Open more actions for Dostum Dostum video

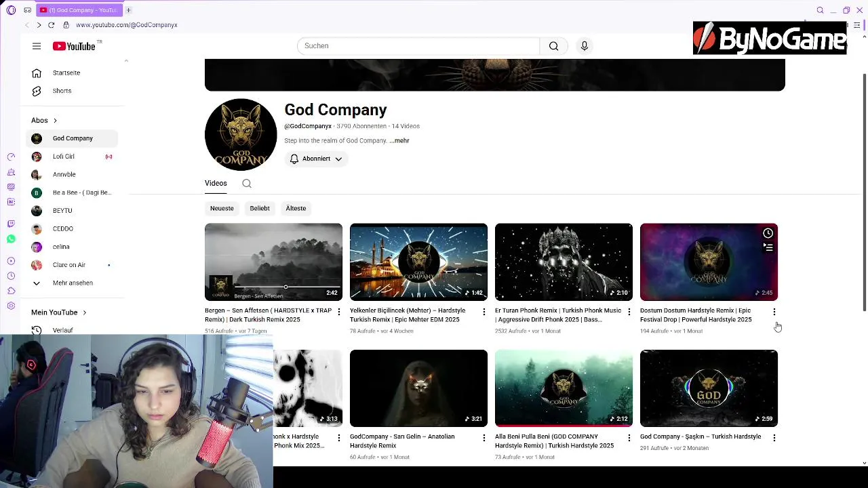coord(774,312)
